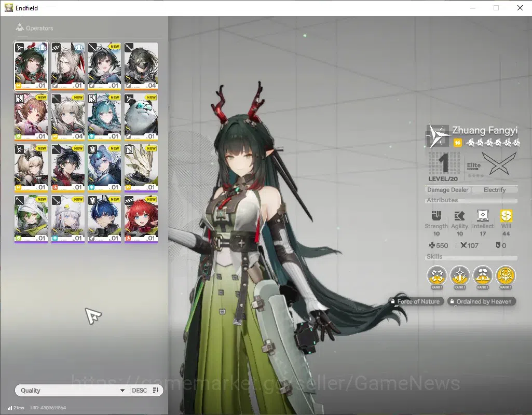
Task: Choose the blonde cat-eared operator at level 04
Action: [68, 117]
